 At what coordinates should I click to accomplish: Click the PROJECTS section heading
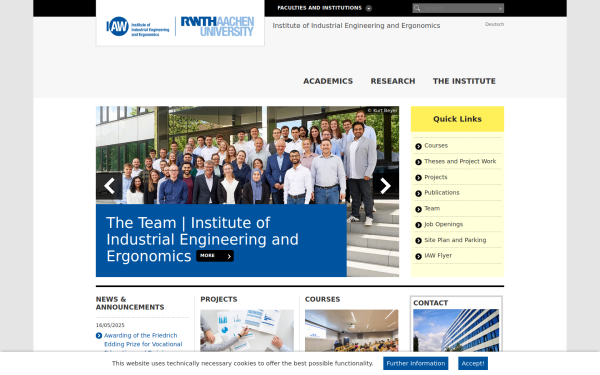point(218,299)
